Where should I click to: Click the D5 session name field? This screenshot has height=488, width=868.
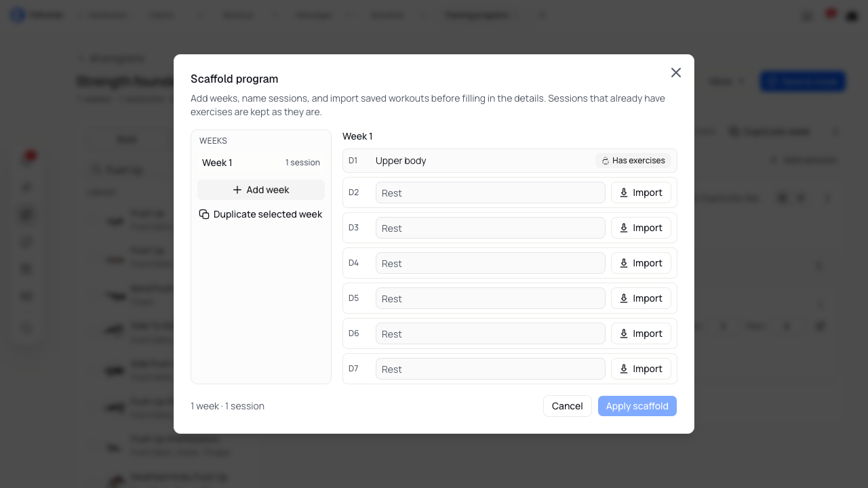490,298
